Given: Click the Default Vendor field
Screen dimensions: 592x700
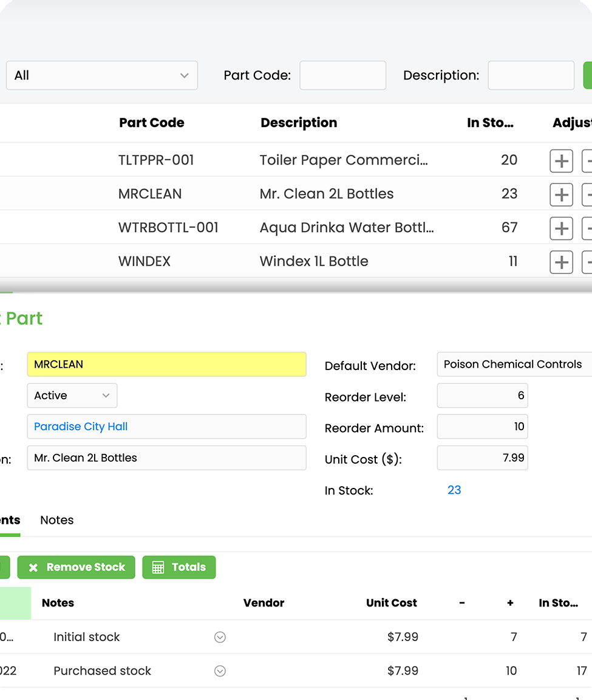Looking at the screenshot, I should 514,365.
